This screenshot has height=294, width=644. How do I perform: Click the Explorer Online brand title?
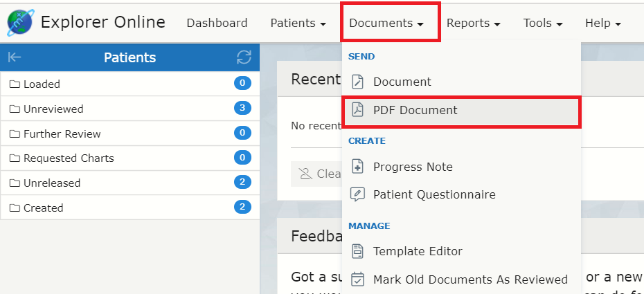point(103,22)
